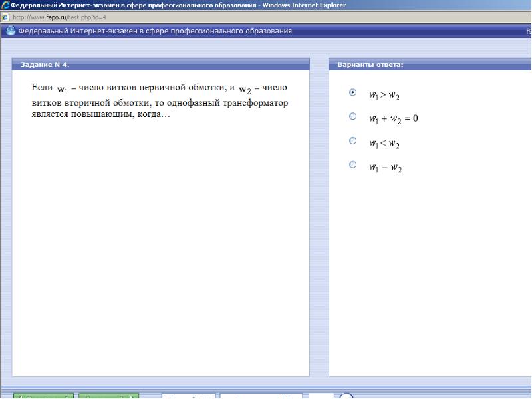Click the second white field in bottom bar
Viewport: 532px width, 399px height.
[261, 396]
